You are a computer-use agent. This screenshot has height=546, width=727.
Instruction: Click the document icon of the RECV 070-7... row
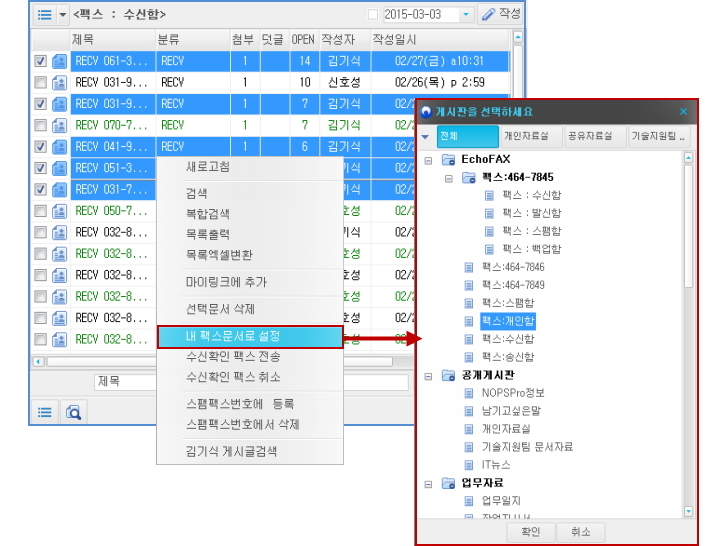(59, 125)
